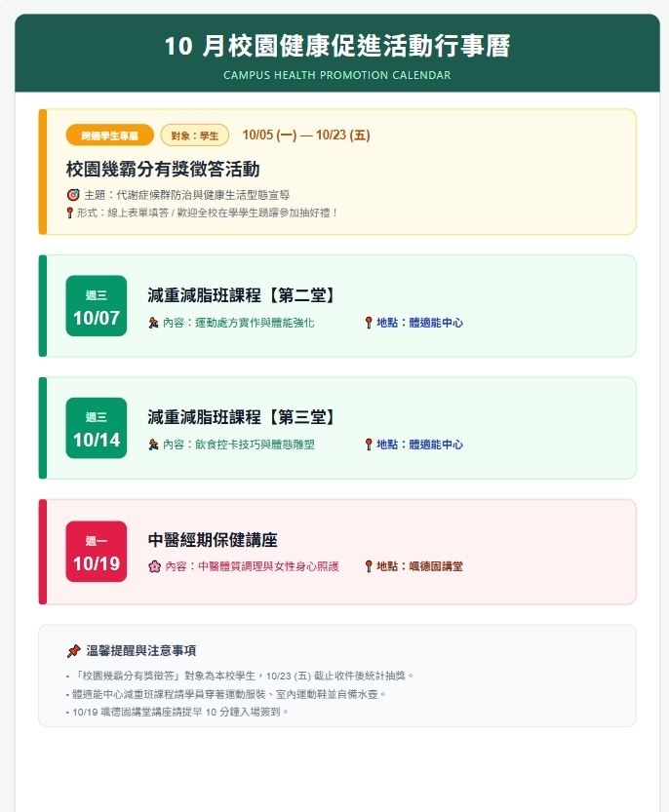Open the 減重減脂班課程【第三堂】 title
669x812 pixels.
(242, 417)
